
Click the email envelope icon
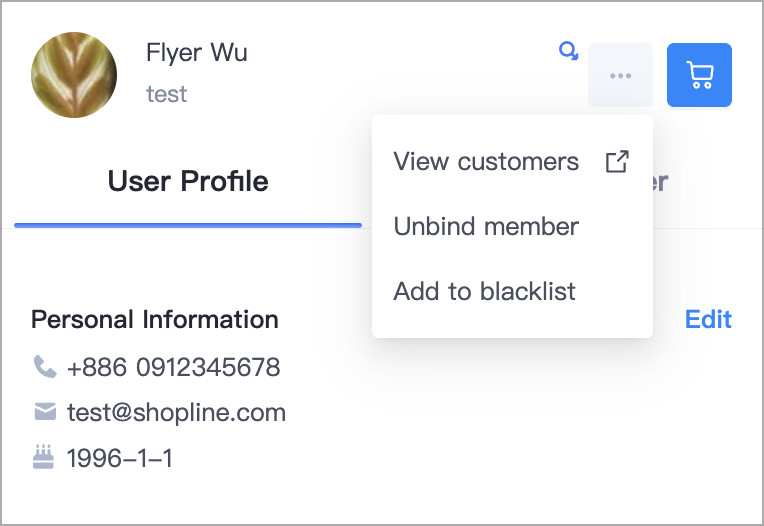point(45,412)
